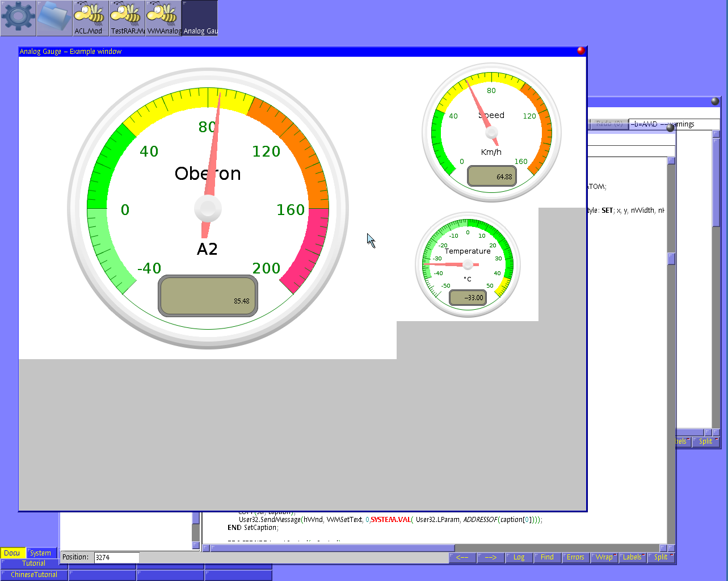The width and height of the screenshot is (728, 581).
Task: Click the grey ball on background editor window
Action: (715, 101)
